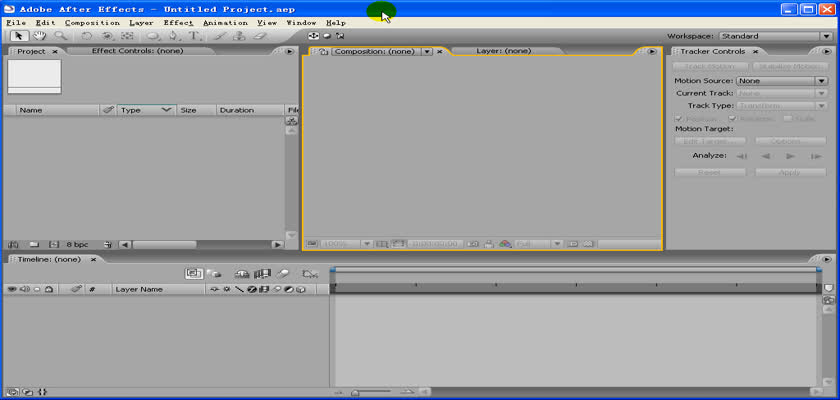
Task: Select the Orbit Camera tool
Action: (x=107, y=36)
